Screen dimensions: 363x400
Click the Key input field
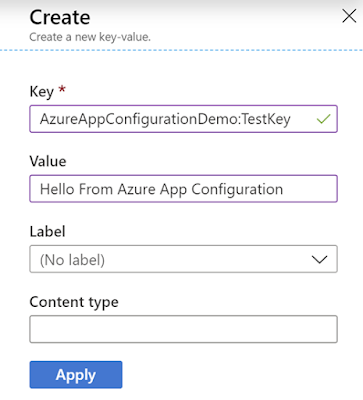(183, 119)
